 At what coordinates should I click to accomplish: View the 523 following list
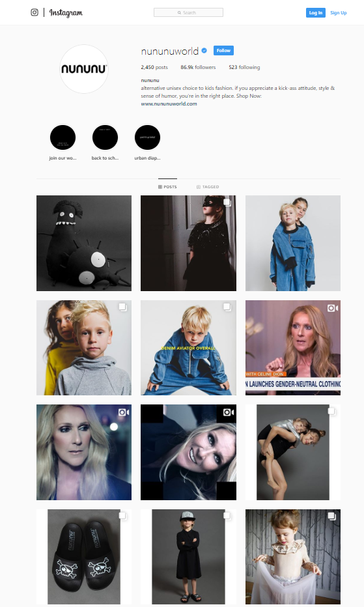244,67
